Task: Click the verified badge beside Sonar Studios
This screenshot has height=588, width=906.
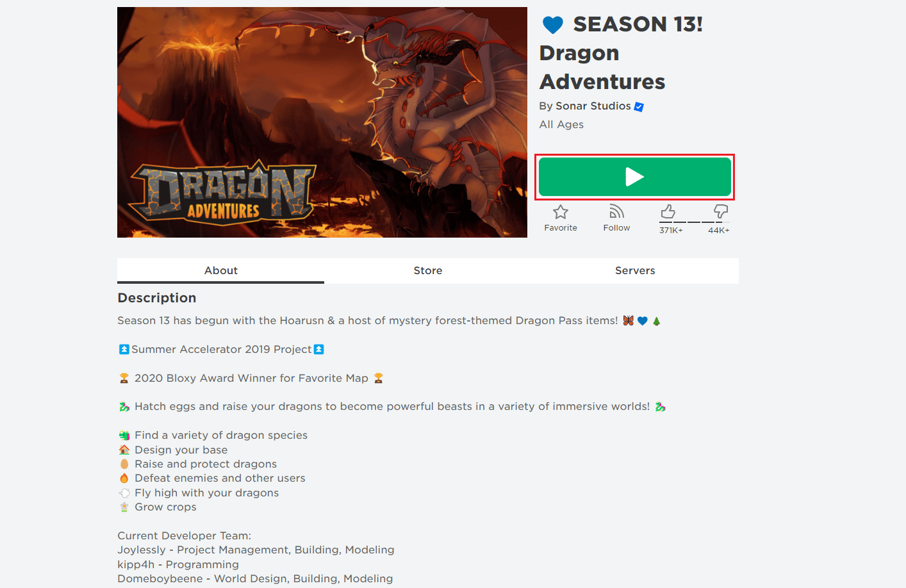Action: [x=638, y=107]
